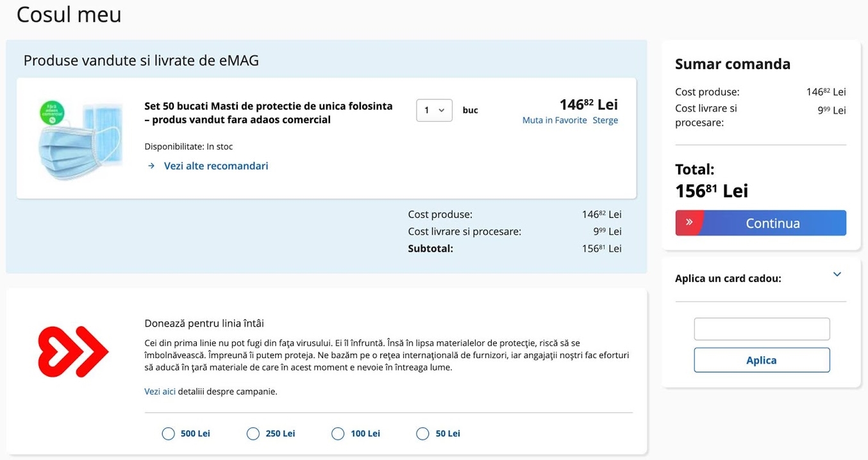Screen dimensions: 868x460
Task: Choose the 100 Lei donation radio button
Action: click(x=338, y=434)
